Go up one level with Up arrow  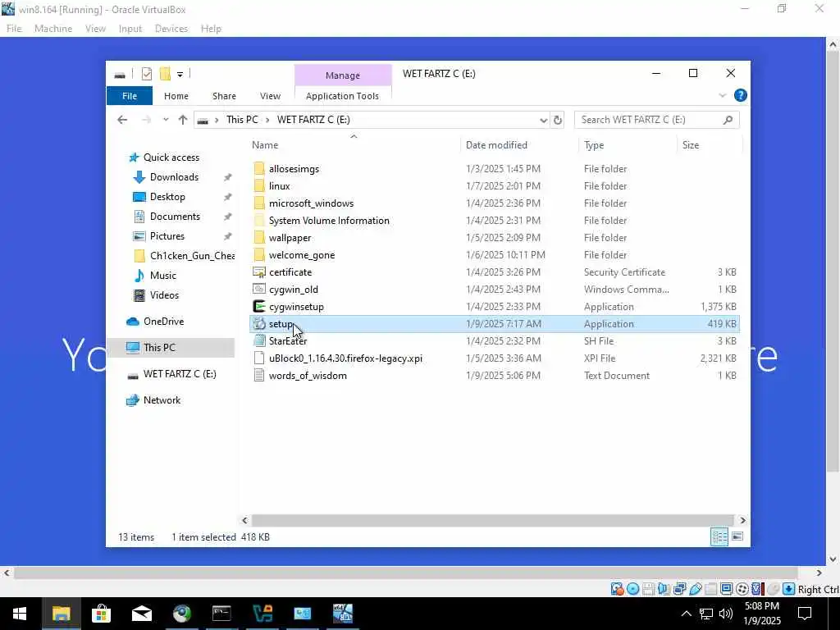tap(183, 120)
